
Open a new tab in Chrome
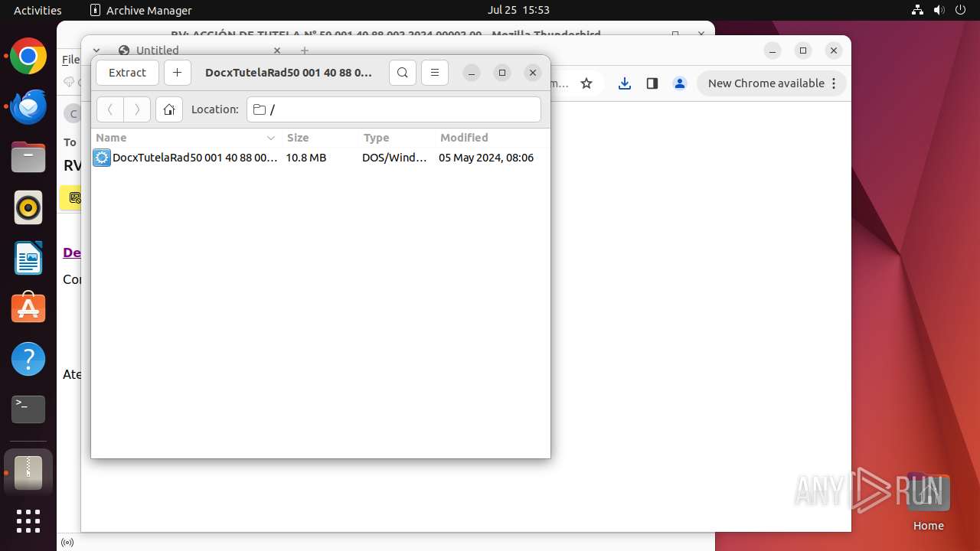(305, 51)
